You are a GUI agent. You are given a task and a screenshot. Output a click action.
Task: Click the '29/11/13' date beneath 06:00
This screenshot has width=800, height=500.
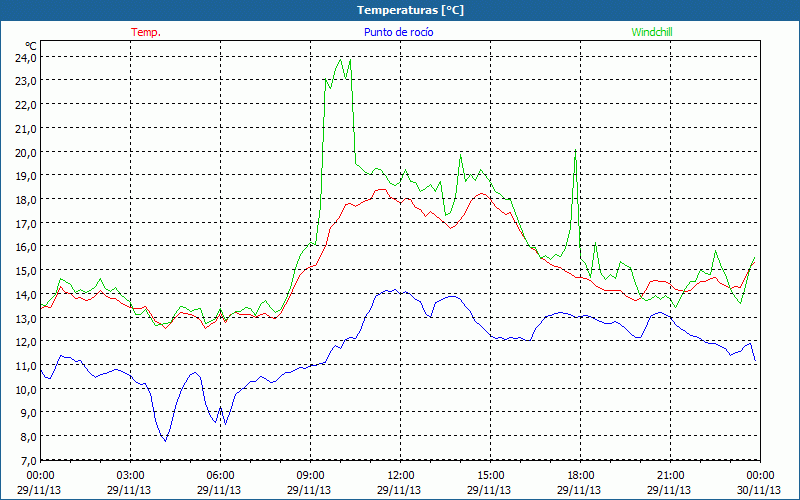pos(219,490)
